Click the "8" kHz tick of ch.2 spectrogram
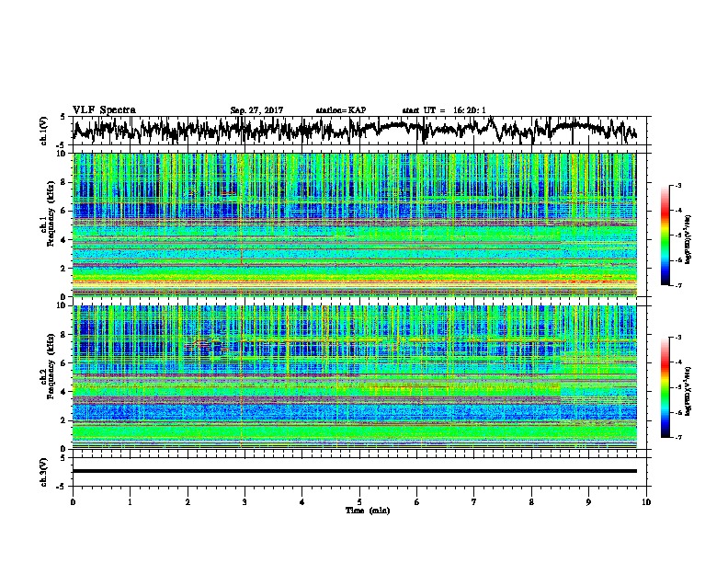Viewport: 728px width, 563px height. coord(64,335)
